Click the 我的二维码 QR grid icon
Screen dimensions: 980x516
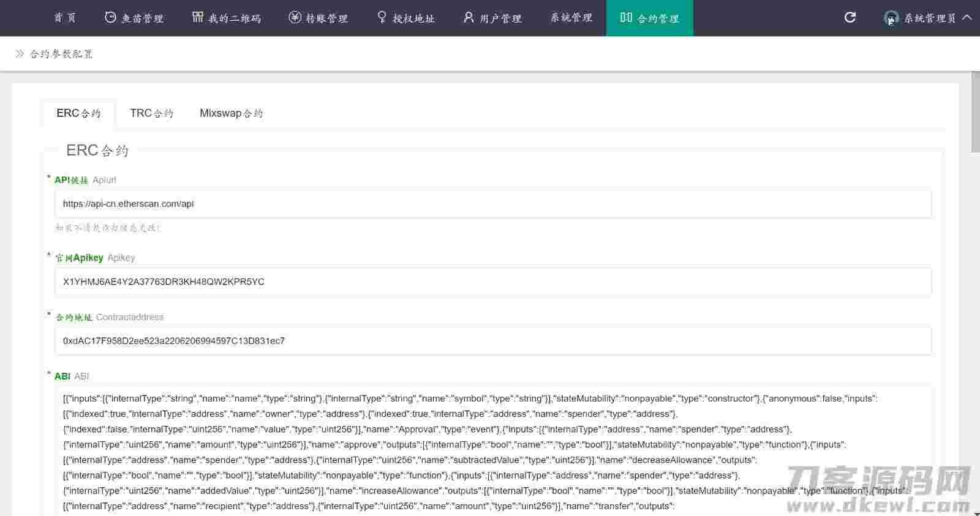coord(197,18)
